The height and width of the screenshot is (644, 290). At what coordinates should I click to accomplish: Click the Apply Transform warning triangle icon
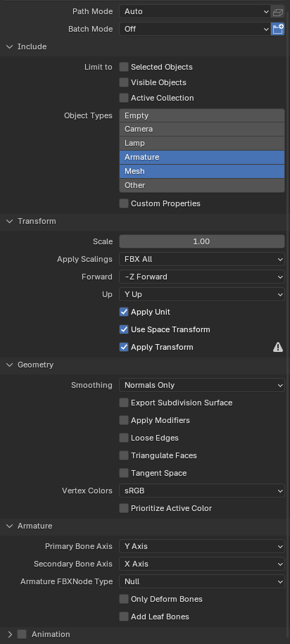[x=278, y=348]
